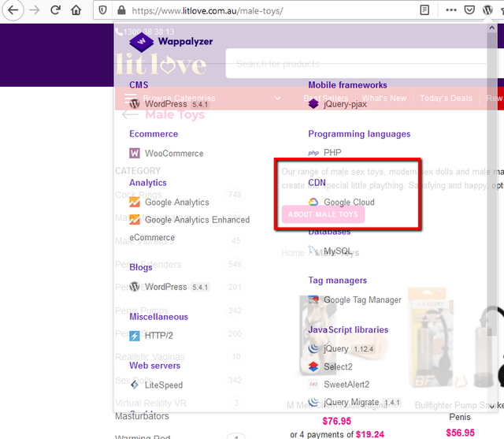This screenshot has height=439, width=504.
Task: Go back using the browser back arrow
Action: click(x=13, y=10)
